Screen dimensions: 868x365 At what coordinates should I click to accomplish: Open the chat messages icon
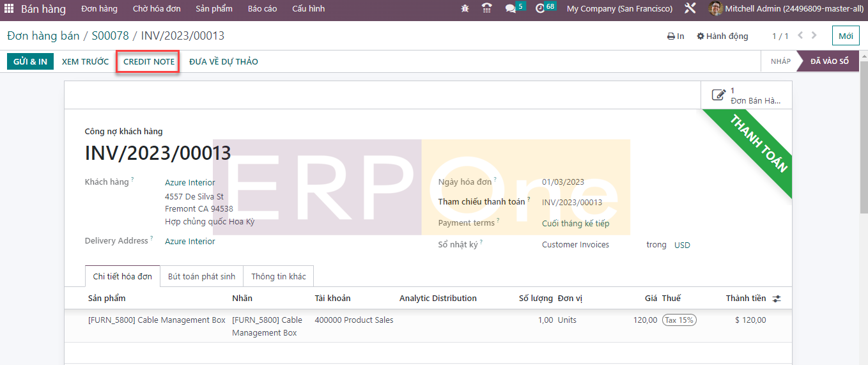[510, 9]
